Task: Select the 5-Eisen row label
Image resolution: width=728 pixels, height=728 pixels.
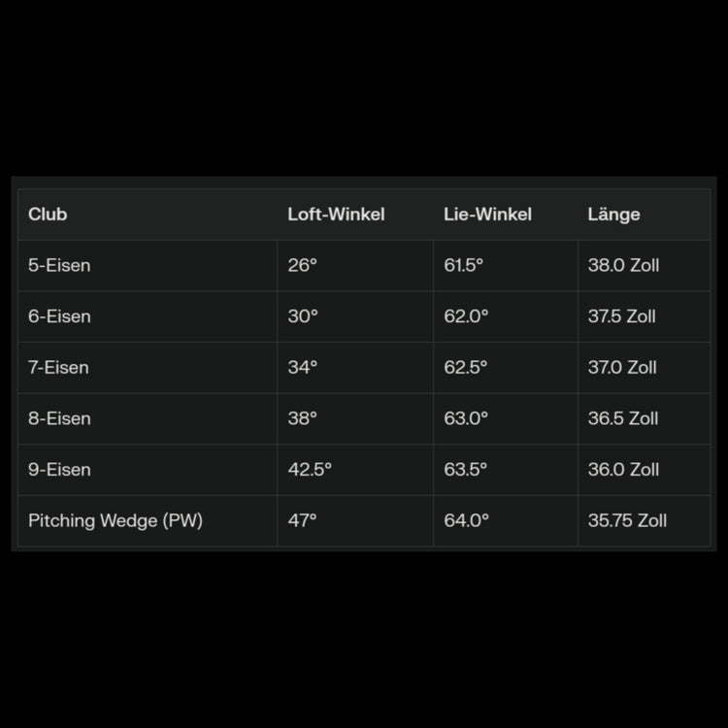Action: (x=59, y=265)
